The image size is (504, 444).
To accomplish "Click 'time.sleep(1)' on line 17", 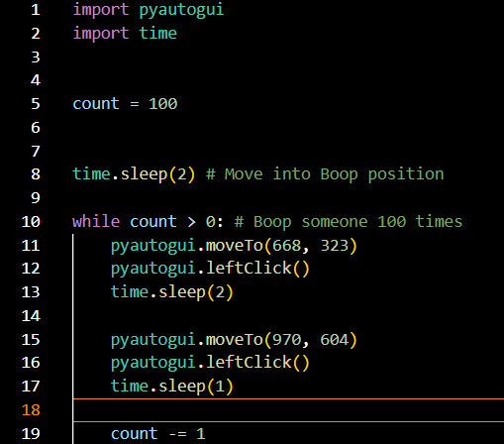I will pos(172,387).
